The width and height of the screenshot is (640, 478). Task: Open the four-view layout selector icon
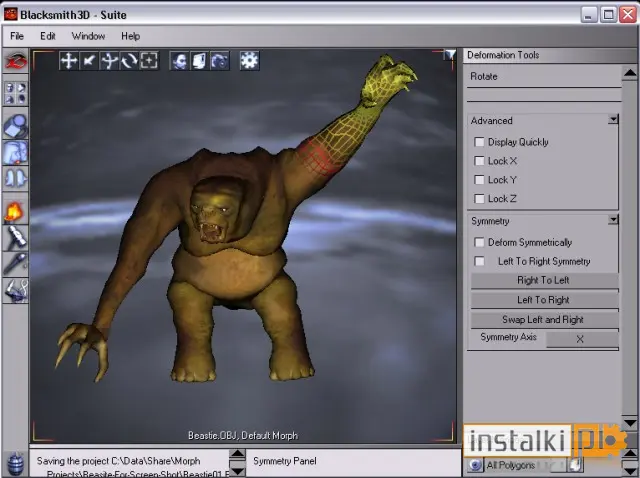pyautogui.click(x=16, y=93)
